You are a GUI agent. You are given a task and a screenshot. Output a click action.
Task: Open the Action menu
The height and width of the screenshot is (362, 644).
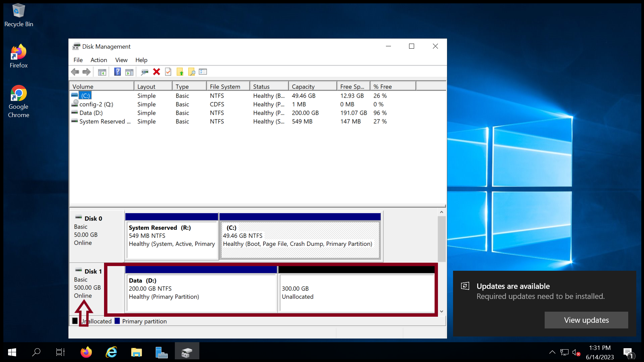click(x=99, y=60)
